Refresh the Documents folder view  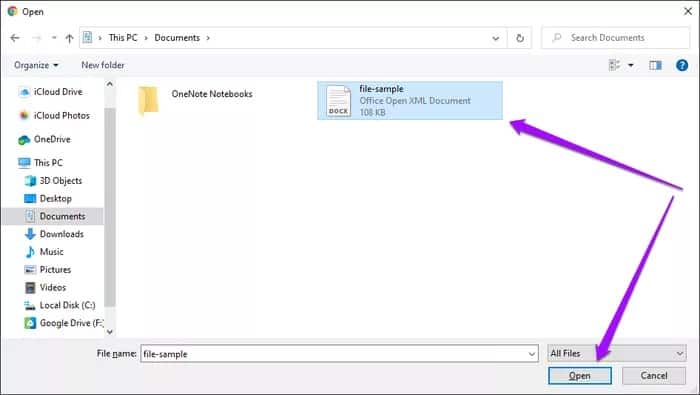click(520, 38)
